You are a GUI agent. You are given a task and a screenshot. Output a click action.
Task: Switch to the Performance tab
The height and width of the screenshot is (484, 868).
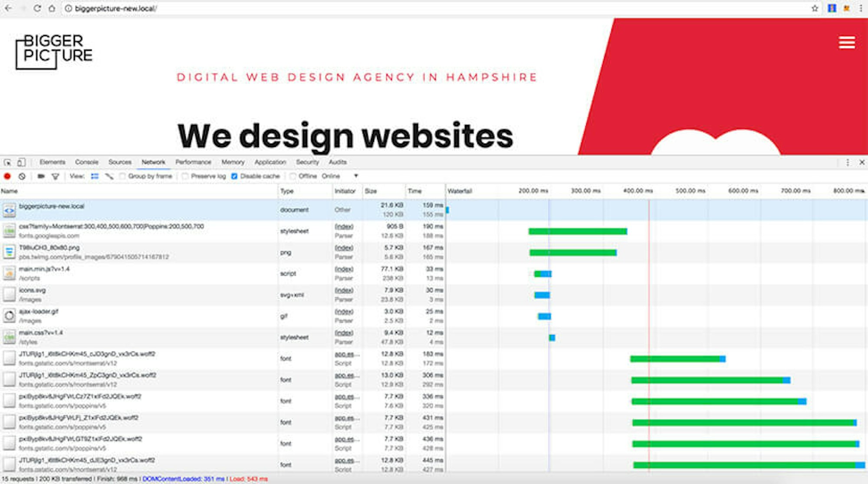pos(193,162)
